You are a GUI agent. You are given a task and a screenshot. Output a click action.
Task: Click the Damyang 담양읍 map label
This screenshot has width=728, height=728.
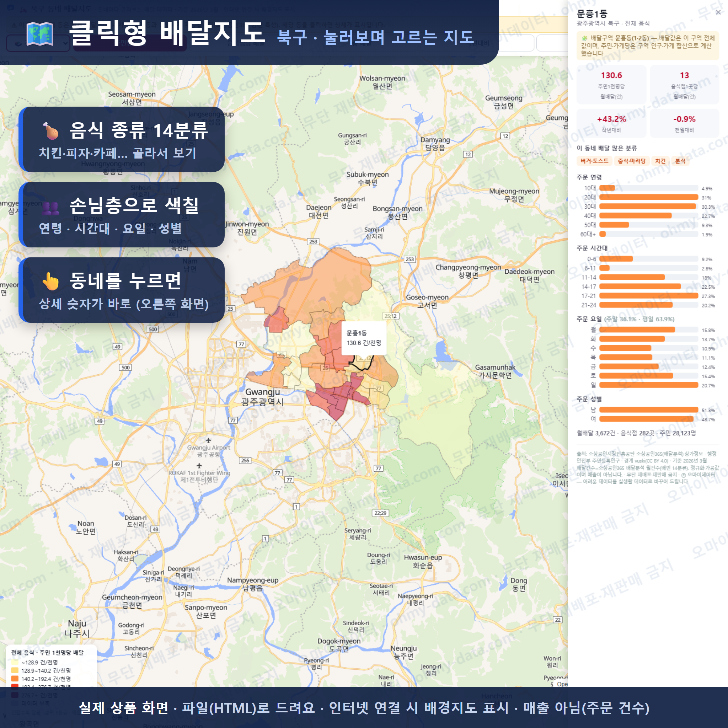(435, 144)
